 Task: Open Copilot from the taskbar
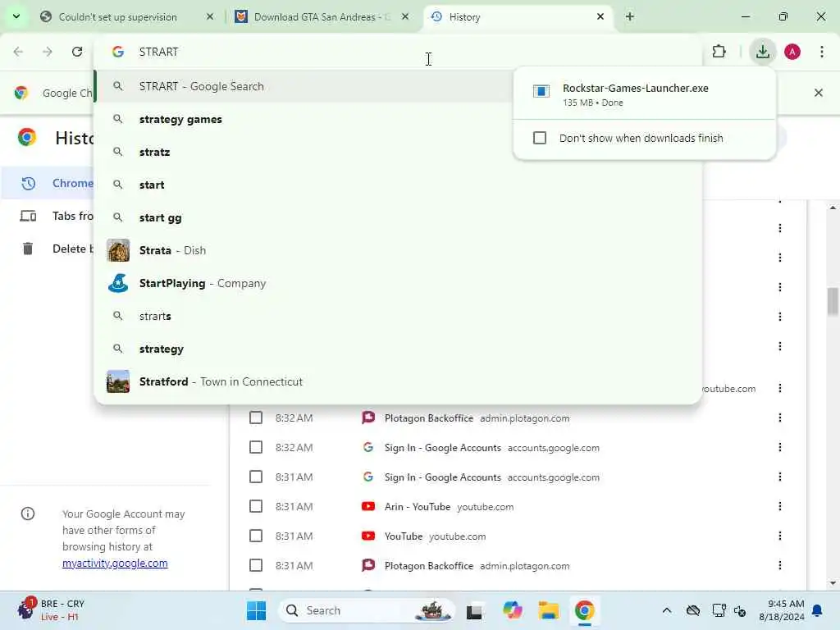512,610
